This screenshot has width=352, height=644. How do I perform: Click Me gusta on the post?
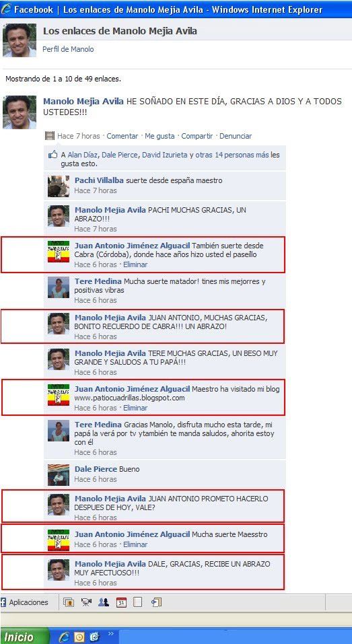coord(160,136)
